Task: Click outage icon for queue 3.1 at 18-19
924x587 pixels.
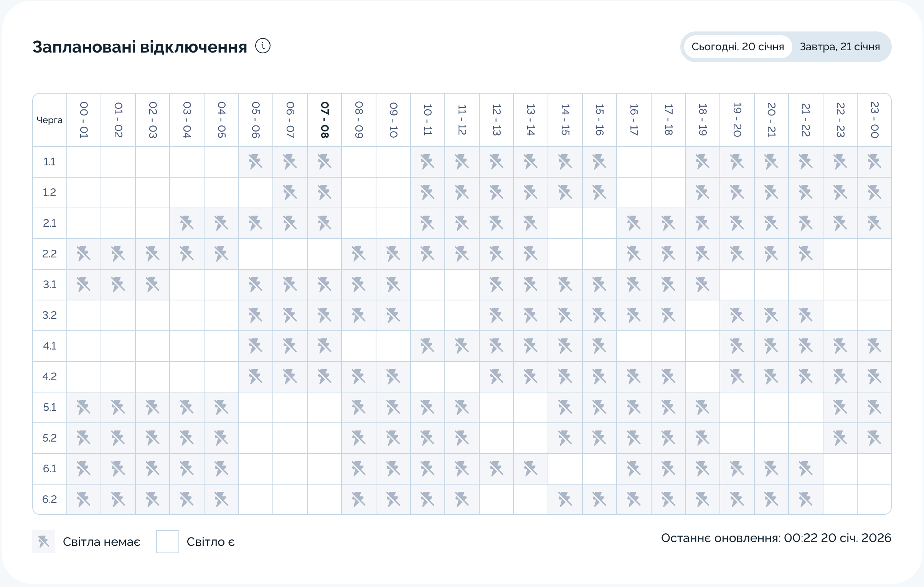Action: click(702, 284)
